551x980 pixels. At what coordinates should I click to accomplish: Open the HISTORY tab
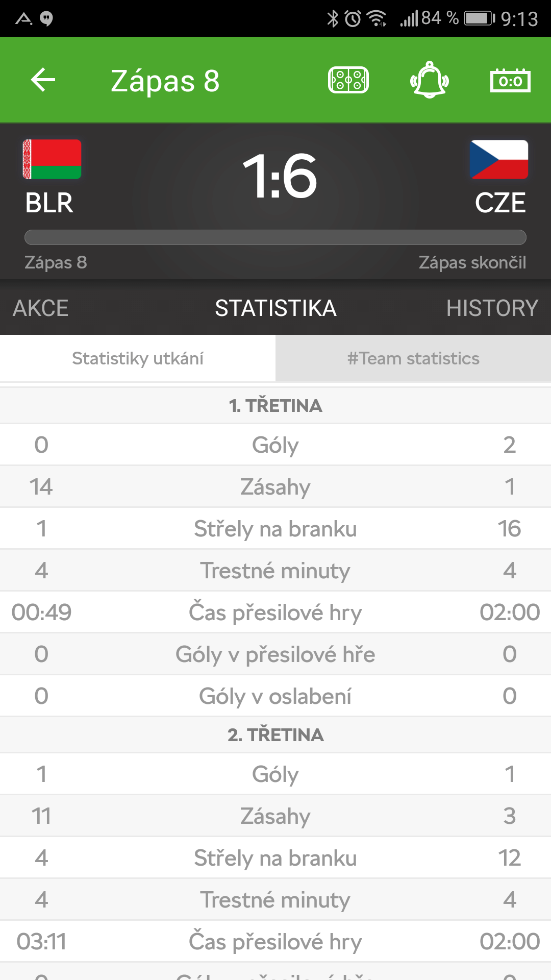492,308
